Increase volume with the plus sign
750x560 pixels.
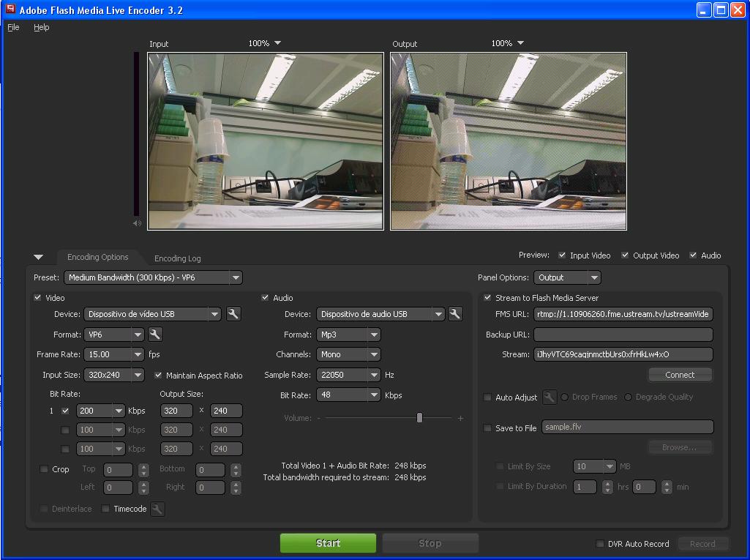[x=460, y=418]
